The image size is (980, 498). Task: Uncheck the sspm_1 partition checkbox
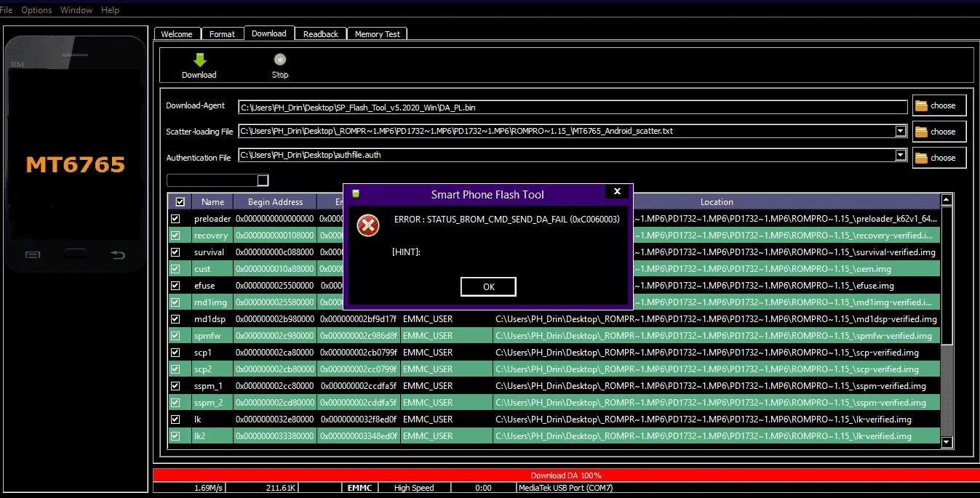(175, 386)
